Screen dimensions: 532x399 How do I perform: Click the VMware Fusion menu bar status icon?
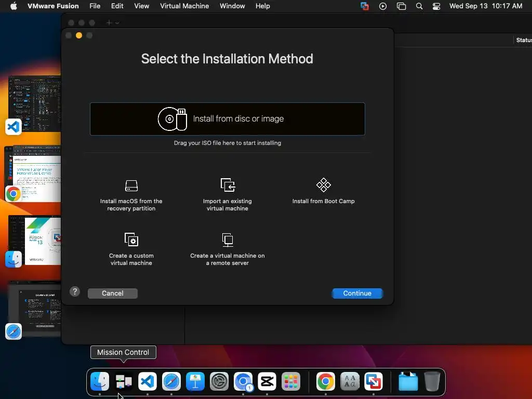coord(365,6)
